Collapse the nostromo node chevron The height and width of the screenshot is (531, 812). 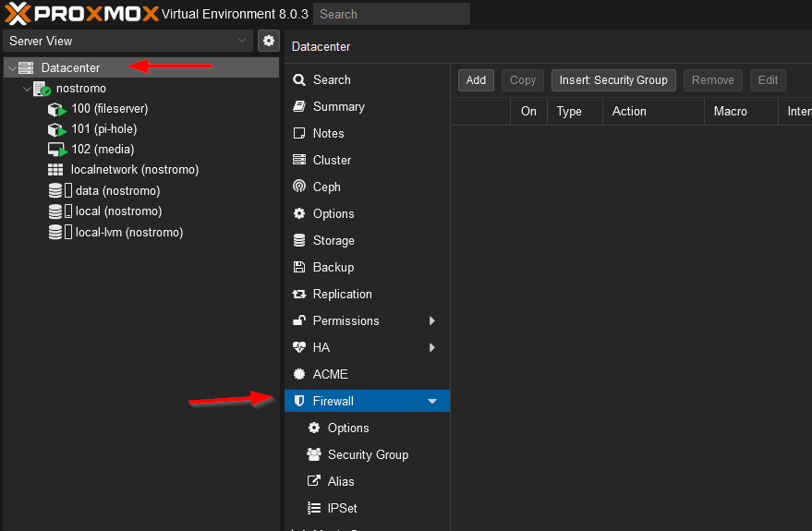[x=27, y=89]
